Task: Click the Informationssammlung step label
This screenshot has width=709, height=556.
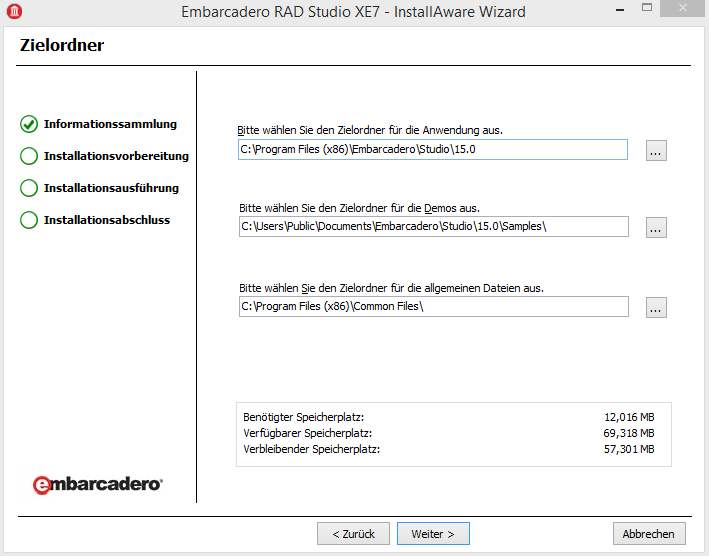Action: click(x=110, y=124)
